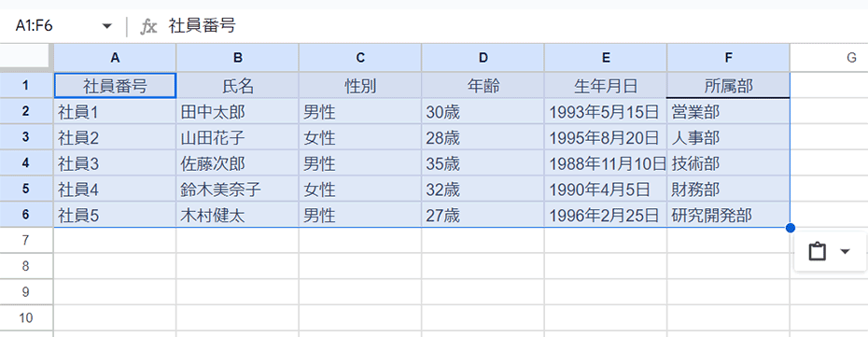Select the cell containing 田中太郎
This screenshot has width=868, height=337.
237,112
